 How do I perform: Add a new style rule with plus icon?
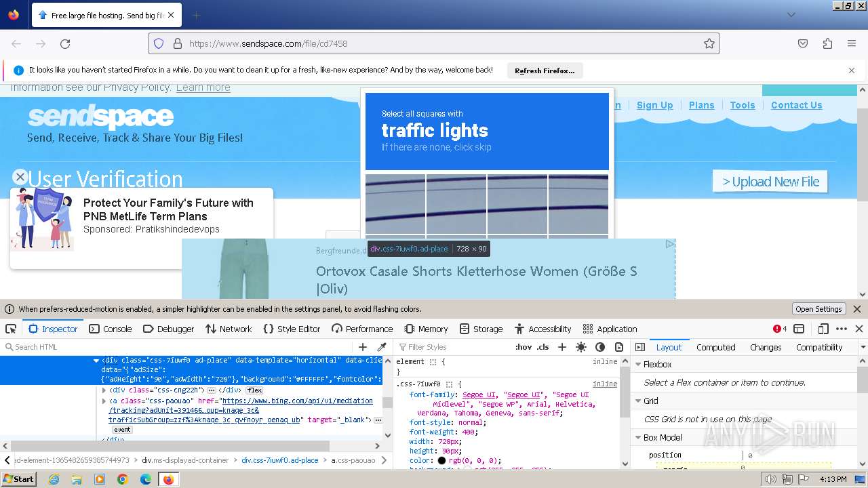pos(561,347)
